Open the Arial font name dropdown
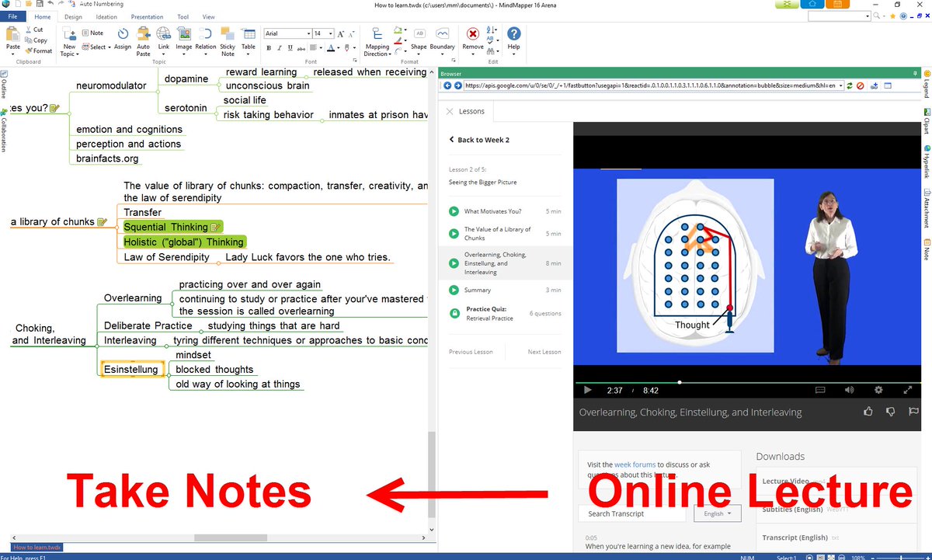Screen dimensions: 932x560 point(308,33)
